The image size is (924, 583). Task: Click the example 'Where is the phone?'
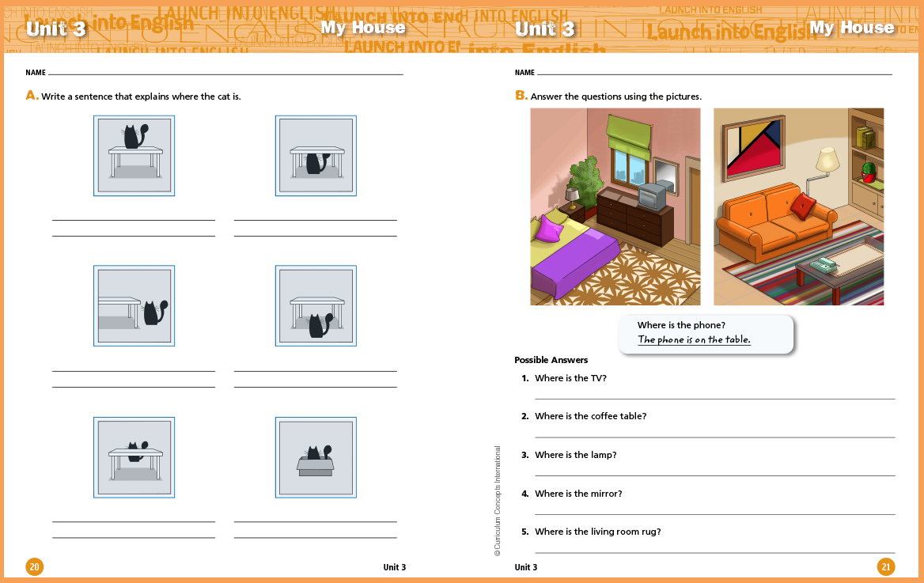coord(681,325)
